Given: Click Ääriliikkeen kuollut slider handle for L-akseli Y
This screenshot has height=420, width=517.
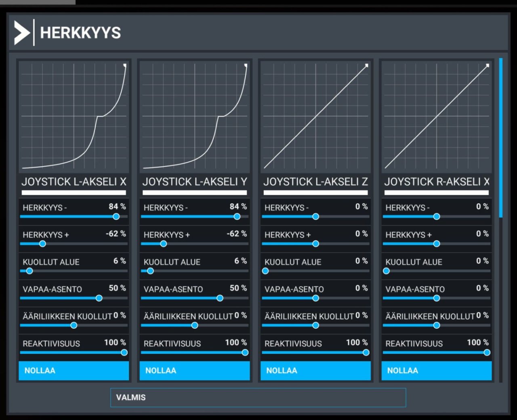Looking at the screenshot, I should (195, 325).
